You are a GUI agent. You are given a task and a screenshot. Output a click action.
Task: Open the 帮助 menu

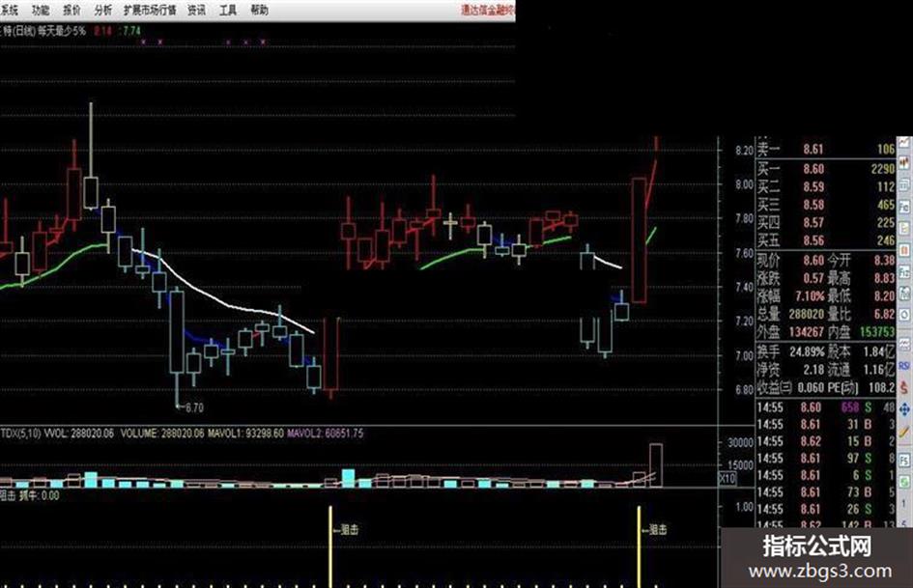(x=259, y=10)
